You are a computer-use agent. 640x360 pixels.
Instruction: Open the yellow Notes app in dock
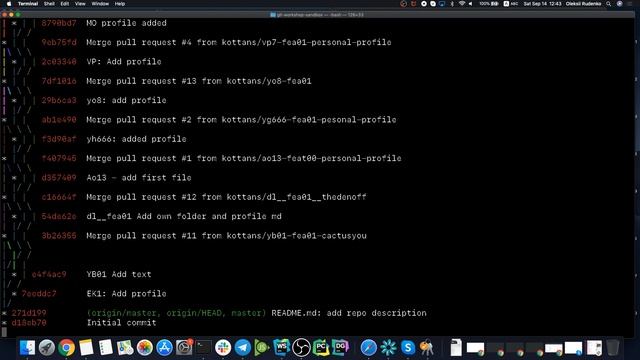(x=86, y=348)
